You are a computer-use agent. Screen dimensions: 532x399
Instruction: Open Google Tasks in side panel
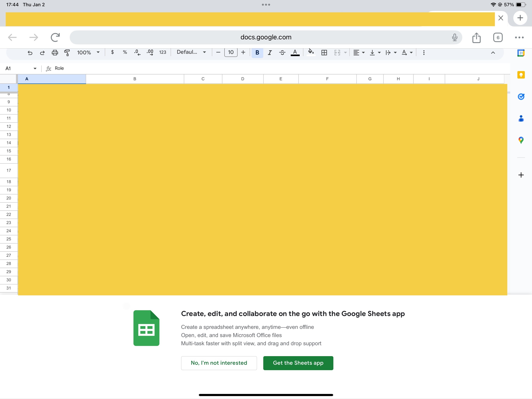[x=521, y=97]
